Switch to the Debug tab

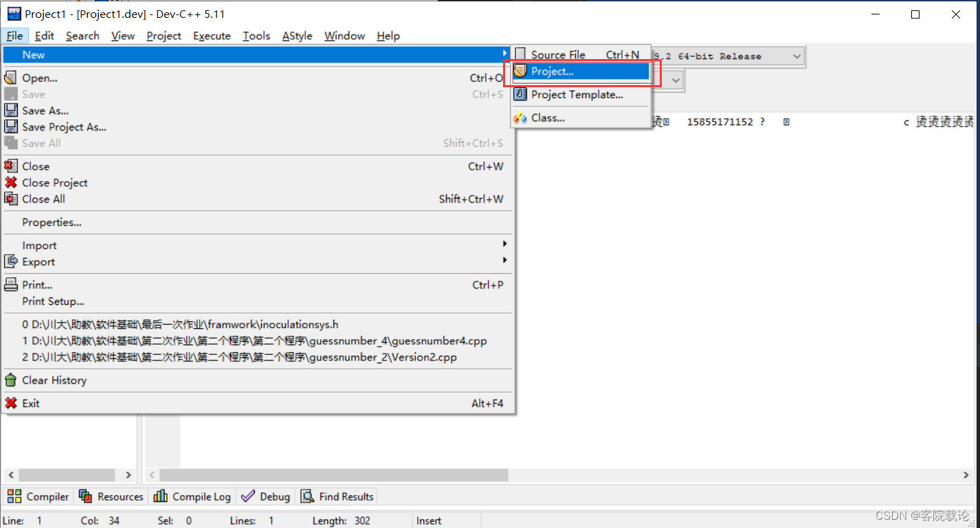tap(266, 496)
